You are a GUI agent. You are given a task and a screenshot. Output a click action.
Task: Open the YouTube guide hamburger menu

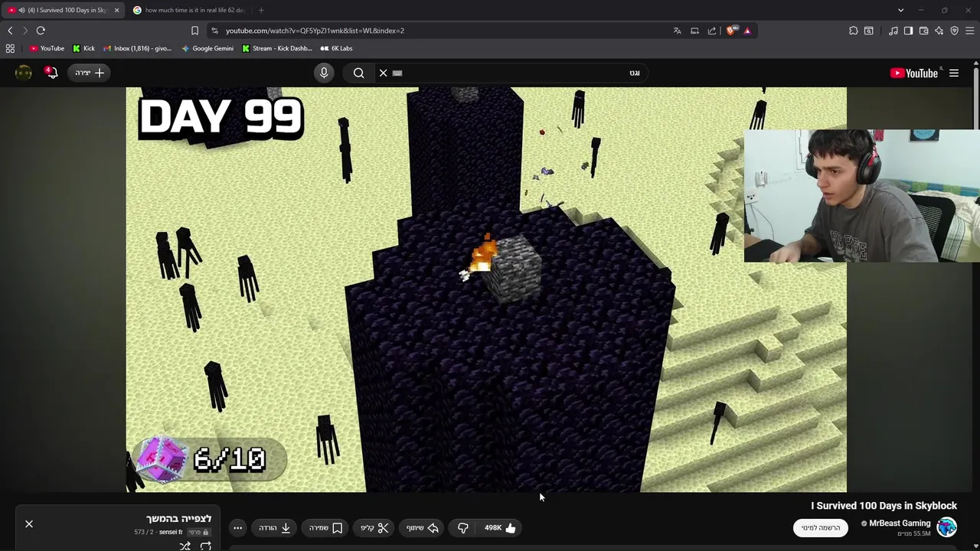[x=954, y=73]
